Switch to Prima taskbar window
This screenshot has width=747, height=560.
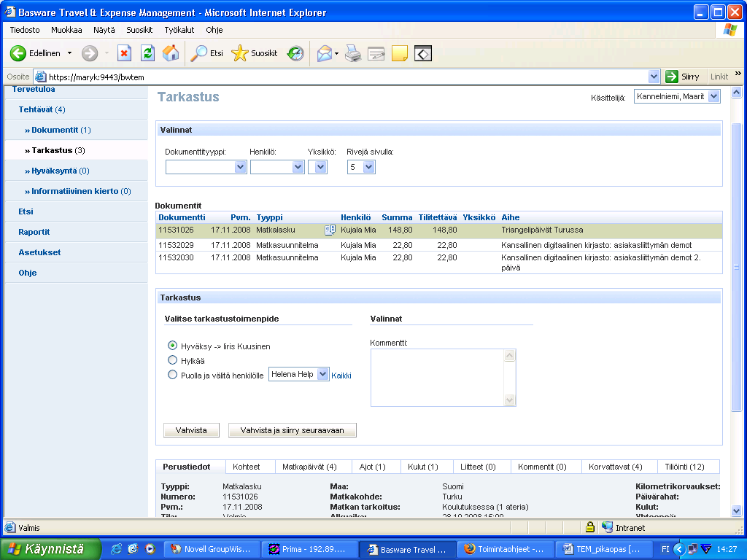tap(309, 549)
